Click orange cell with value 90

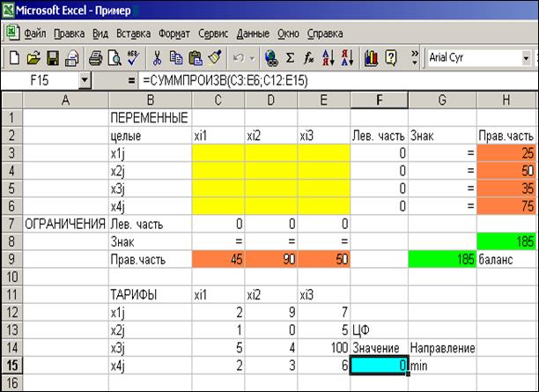[271, 259]
